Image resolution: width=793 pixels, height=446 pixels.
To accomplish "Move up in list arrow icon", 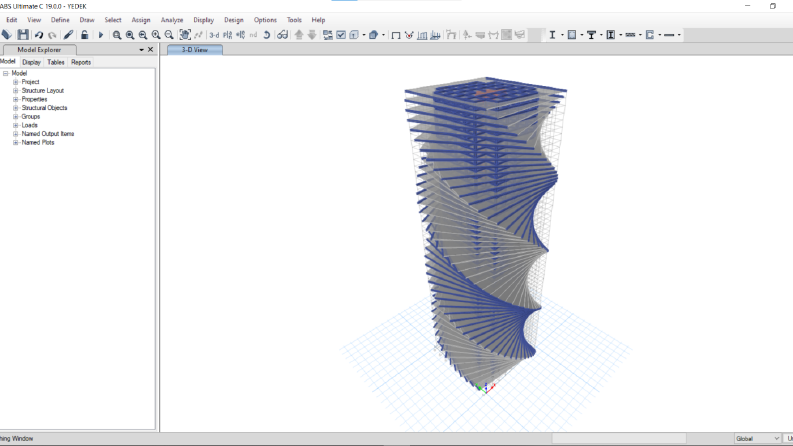I will (x=299, y=34).
